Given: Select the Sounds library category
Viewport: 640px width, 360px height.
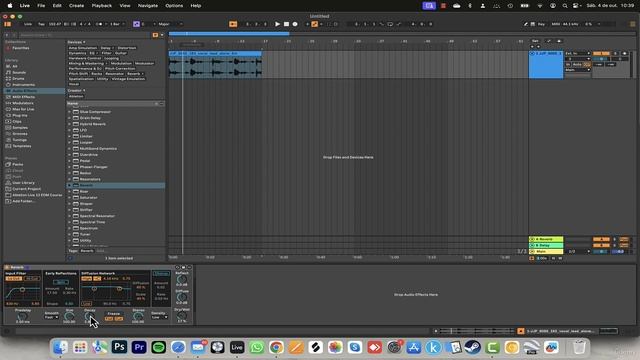Looking at the screenshot, I should click(x=19, y=72).
